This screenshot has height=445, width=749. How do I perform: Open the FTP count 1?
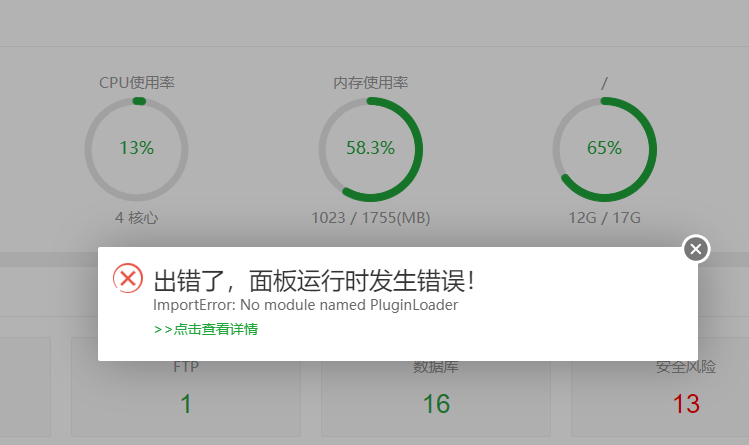186,404
